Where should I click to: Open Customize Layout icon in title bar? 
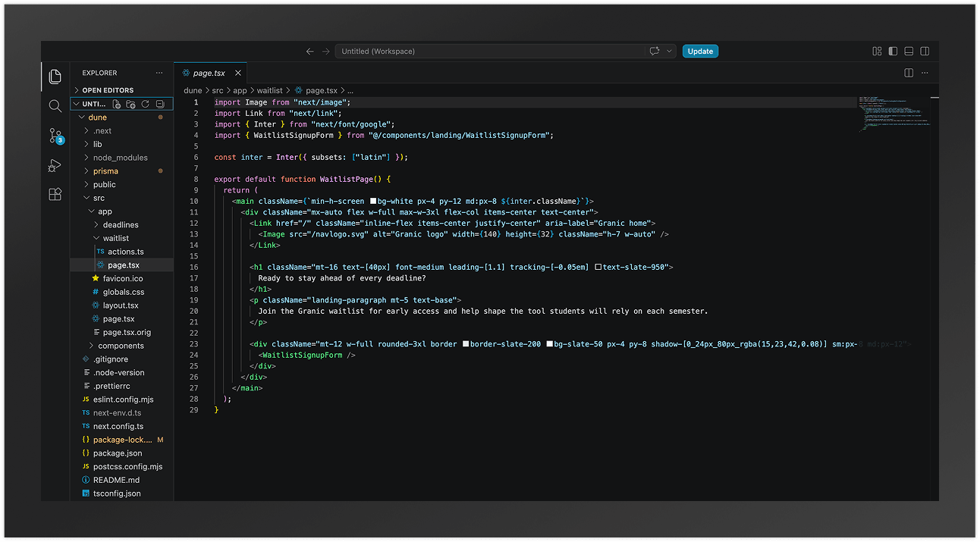[x=877, y=52]
